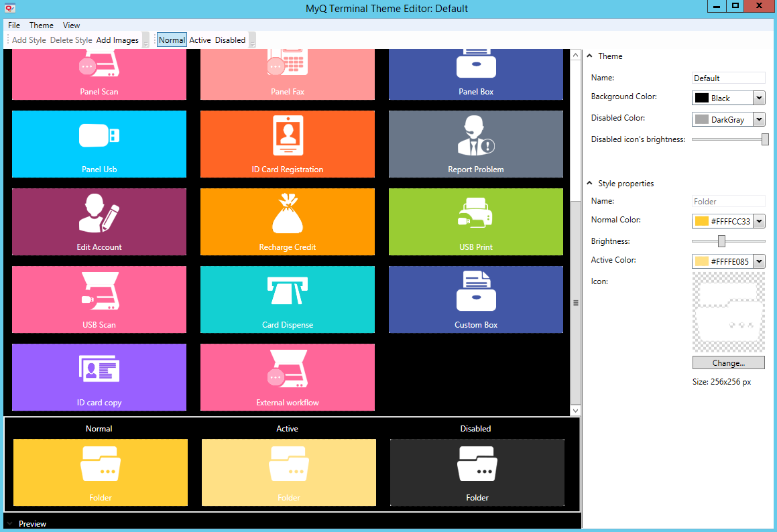
Task: Collapse the Style properties section
Action: (x=589, y=183)
